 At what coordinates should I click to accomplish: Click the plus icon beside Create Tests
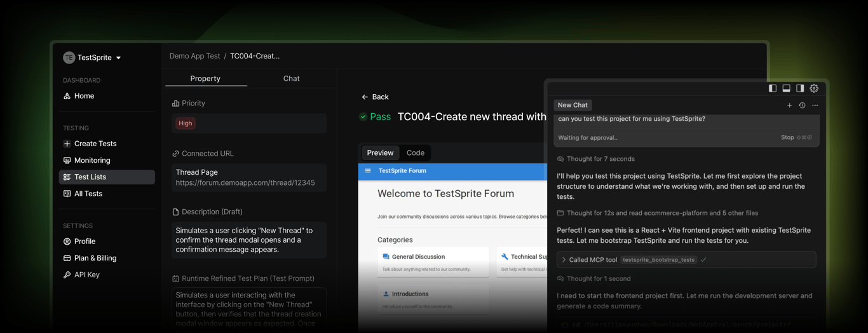tap(67, 144)
